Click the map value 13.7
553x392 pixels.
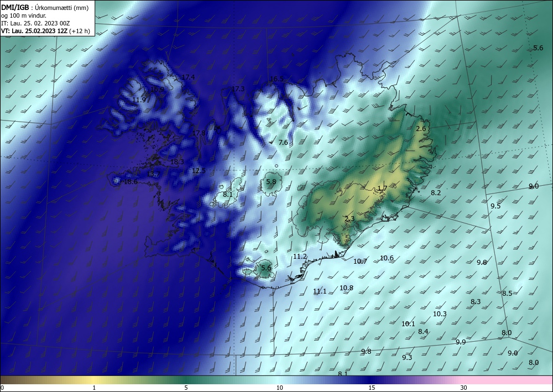tap(153, 174)
